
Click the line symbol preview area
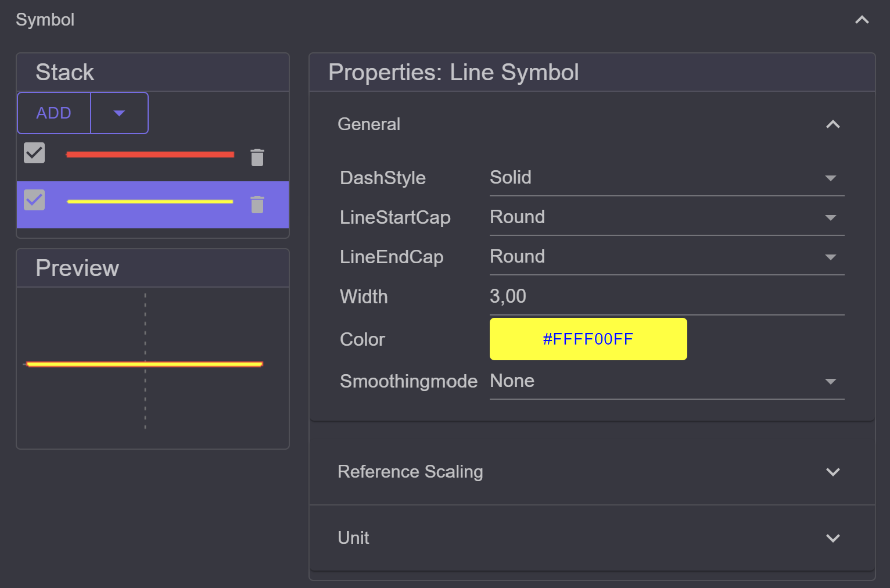click(153, 368)
